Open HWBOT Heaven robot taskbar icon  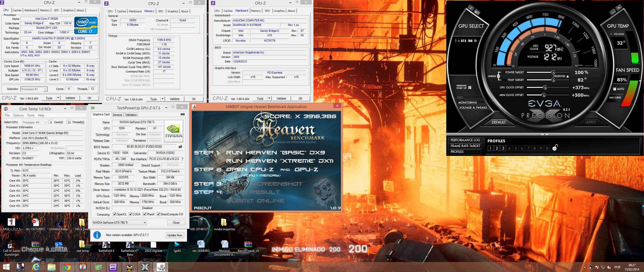point(160,267)
